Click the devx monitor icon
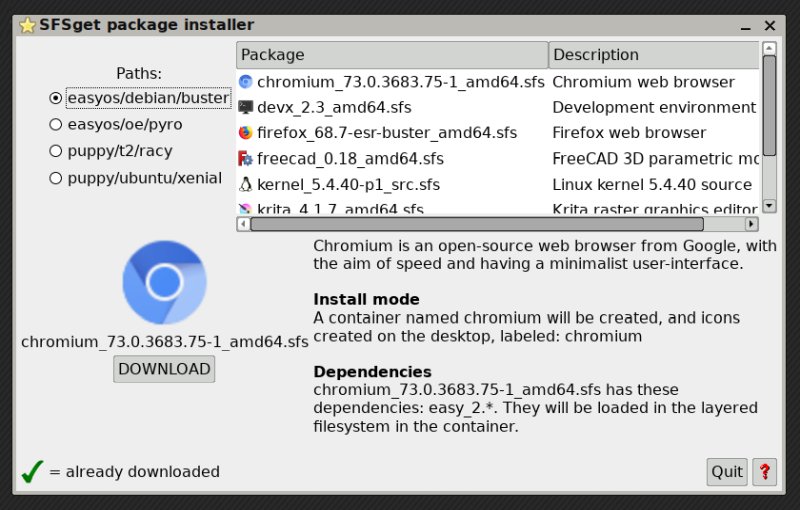Image resolution: width=800 pixels, height=510 pixels. coord(245,107)
